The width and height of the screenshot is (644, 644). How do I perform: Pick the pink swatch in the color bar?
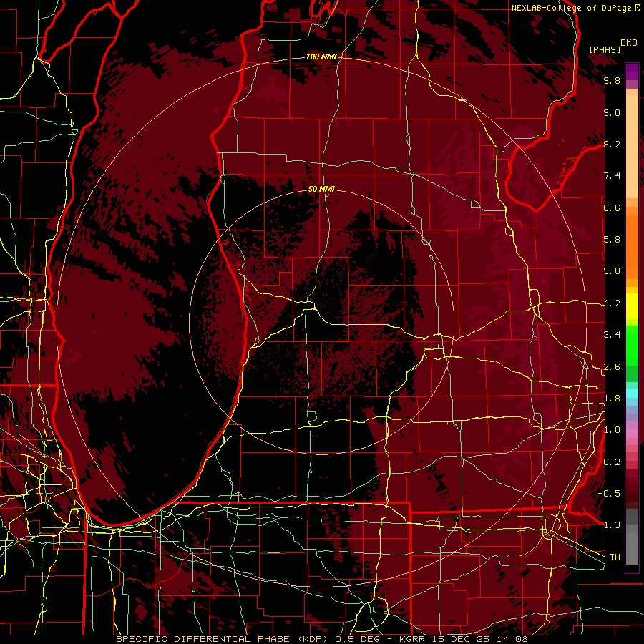(x=632, y=434)
